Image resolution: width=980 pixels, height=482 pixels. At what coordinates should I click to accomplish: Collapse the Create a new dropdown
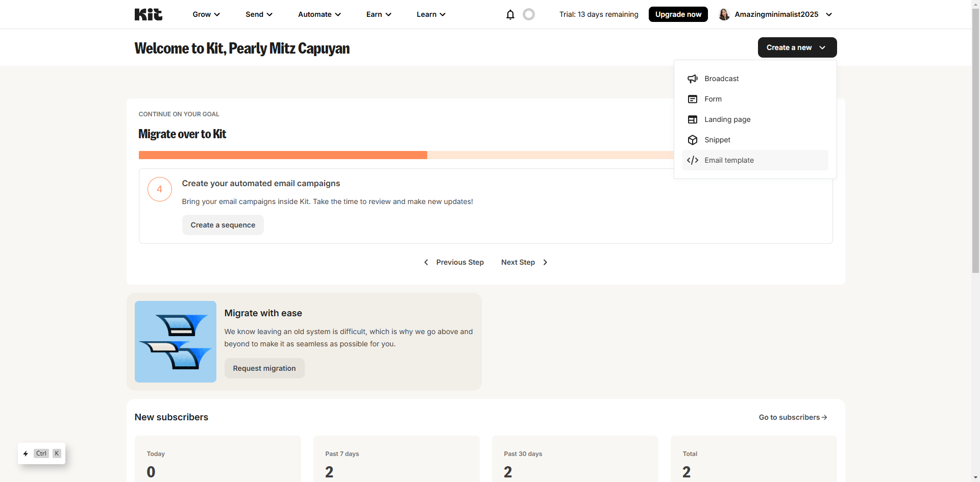tap(797, 47)
